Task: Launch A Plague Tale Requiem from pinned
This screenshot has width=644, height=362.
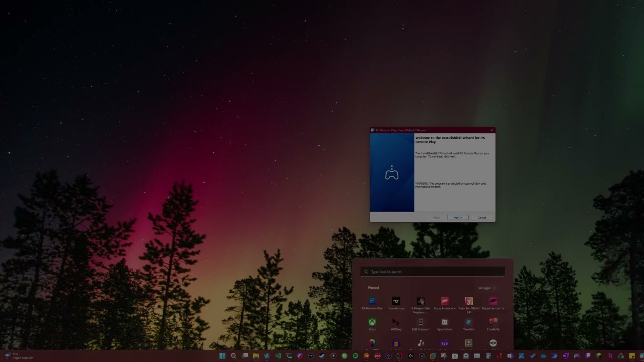Action: point(421,304)
